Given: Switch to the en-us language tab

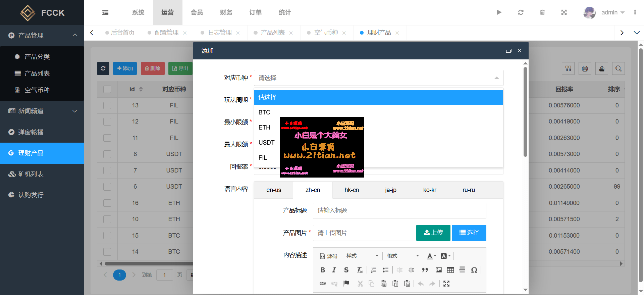Looking at the screenshot, I should click(274, 190).
